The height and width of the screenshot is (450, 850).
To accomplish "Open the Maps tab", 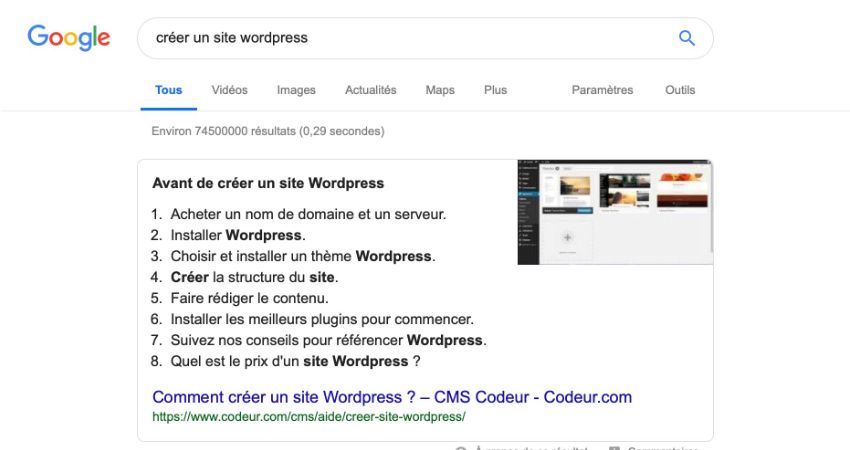I will click(439, 90).
